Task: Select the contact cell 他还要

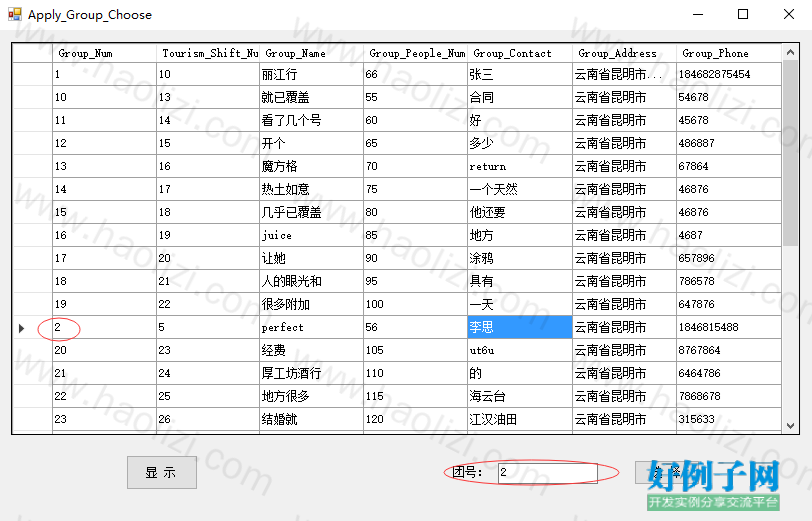Action: 520,212
